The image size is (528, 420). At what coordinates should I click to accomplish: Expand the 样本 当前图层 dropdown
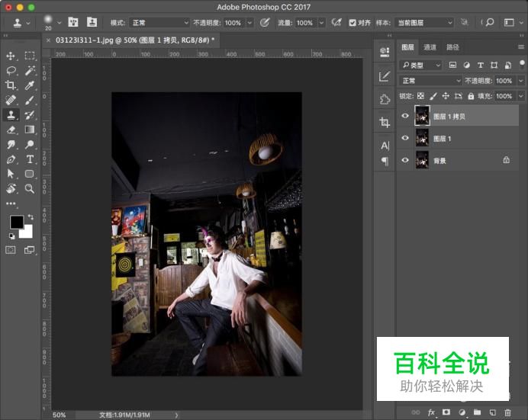click(425, 23)
